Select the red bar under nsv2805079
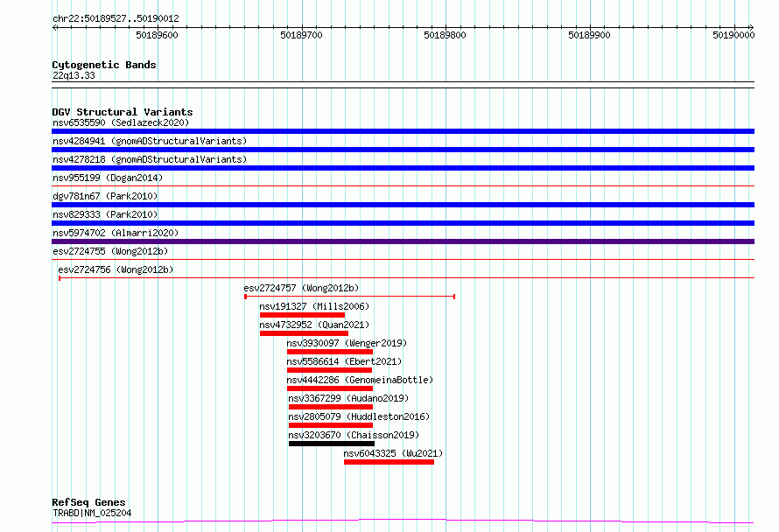This screenshot has height=532, width=779. 331,425
